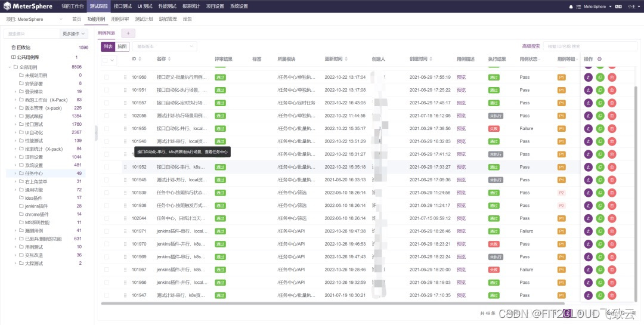Copy test case 101967 with green icon

(x=600, y=270)
